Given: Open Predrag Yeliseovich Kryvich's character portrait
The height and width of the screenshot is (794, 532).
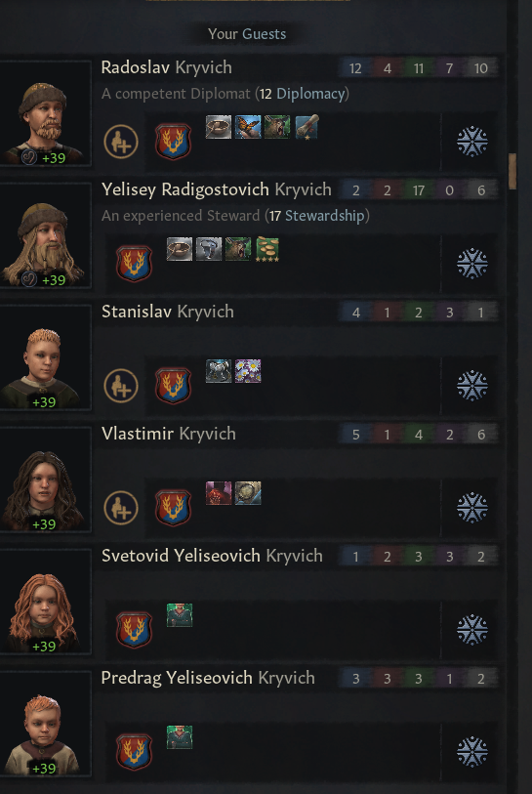Looking at the screenshot, I should click(x=45, y=723).
